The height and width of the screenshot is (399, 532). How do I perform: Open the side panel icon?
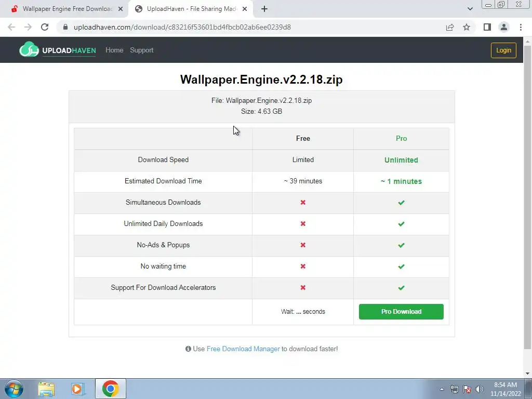point(487,27)
